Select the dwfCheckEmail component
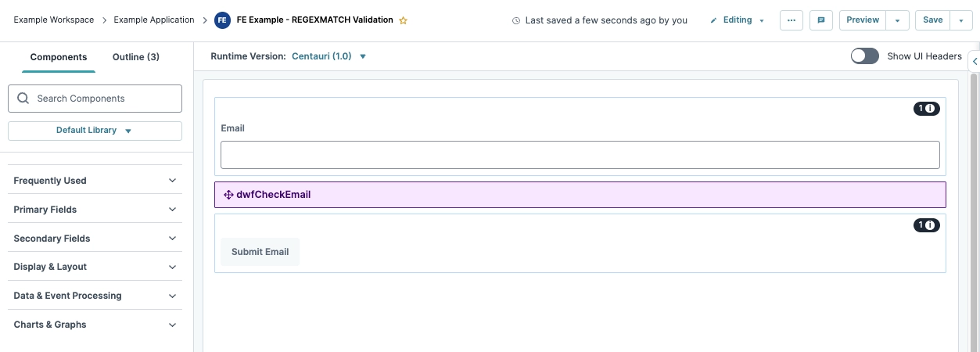980x352 pixels. [580, 195]
